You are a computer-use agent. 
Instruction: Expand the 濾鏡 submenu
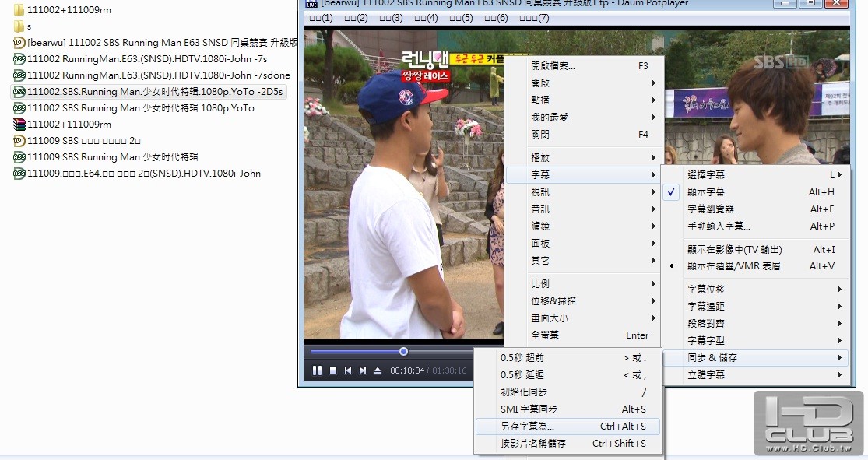coord(584,226)
